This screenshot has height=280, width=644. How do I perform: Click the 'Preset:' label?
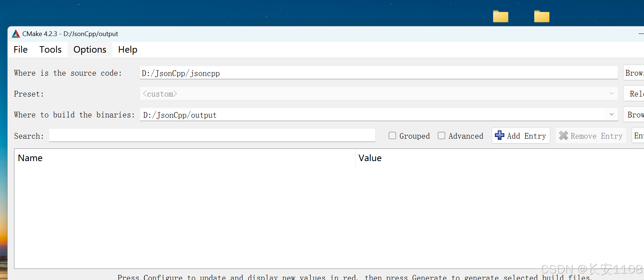click(29, 94)
